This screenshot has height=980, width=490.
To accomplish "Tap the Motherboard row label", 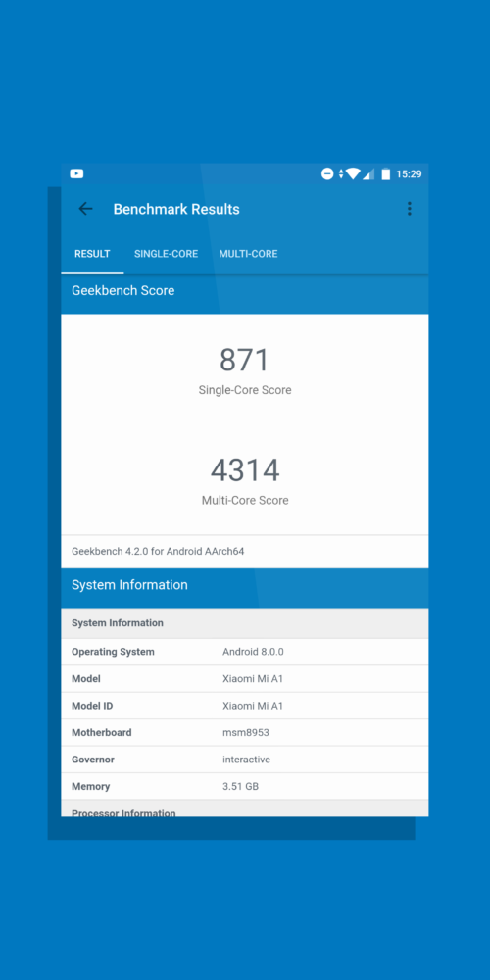I will [x=102, y=732].
